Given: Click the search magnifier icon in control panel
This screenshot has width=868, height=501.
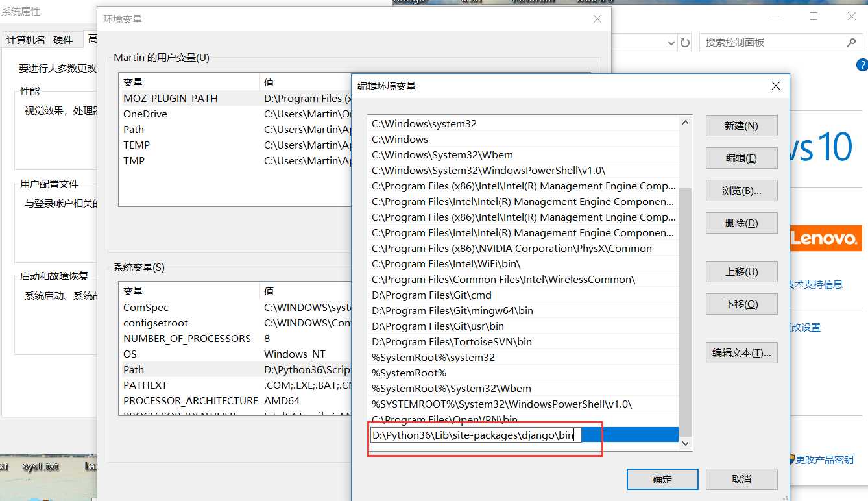Looking at the screenshot, I should click(852, 43).
